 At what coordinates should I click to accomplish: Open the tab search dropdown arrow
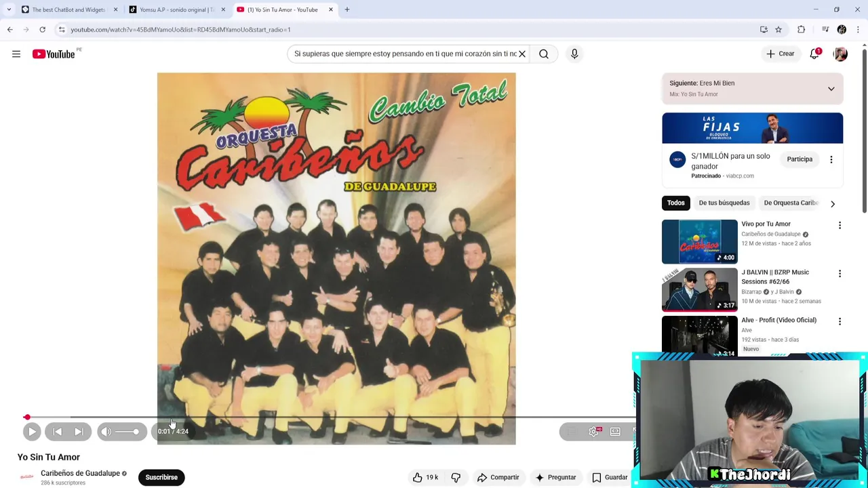point(9,9)
